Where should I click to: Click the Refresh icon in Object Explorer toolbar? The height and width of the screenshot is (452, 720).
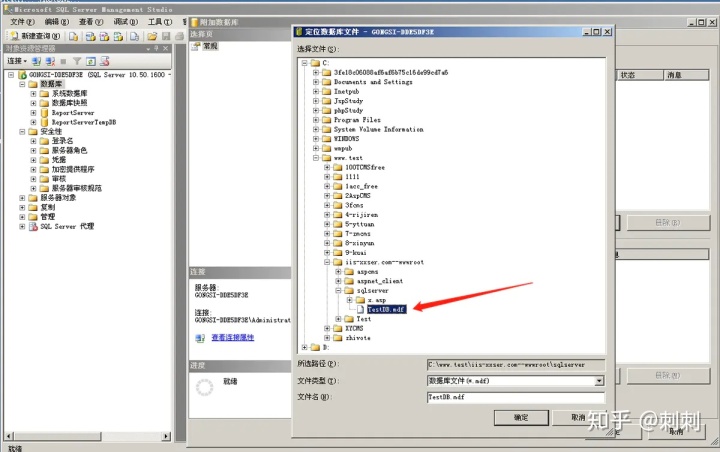pos(91,61)
